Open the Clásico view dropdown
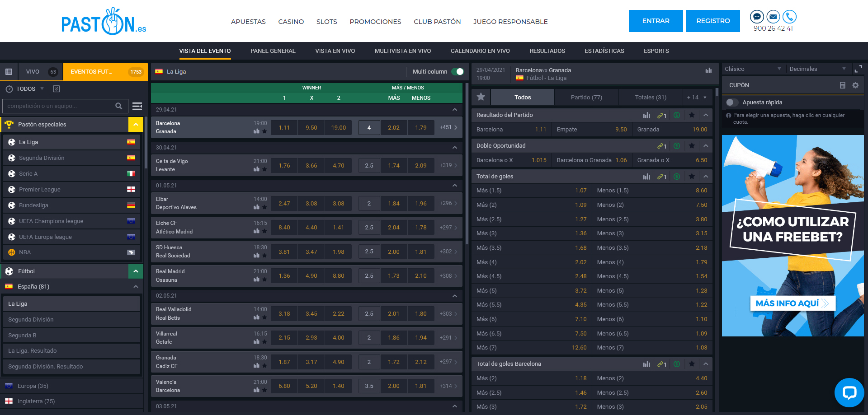This screenshot has width=868, height=415. tap(753, 69)
